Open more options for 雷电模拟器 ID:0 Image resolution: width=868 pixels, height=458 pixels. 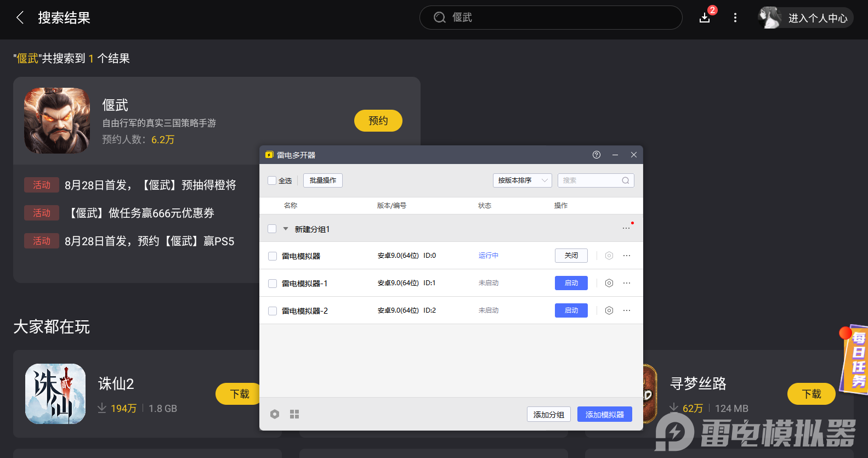tap(627, 256)
